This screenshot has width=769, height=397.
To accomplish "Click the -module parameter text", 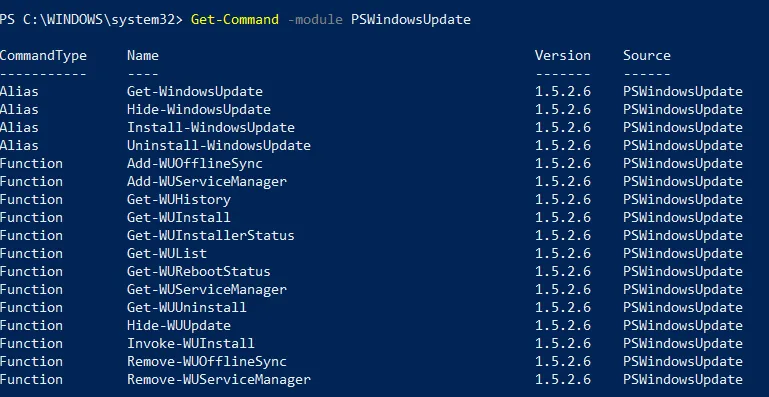I will coord(315,20).
